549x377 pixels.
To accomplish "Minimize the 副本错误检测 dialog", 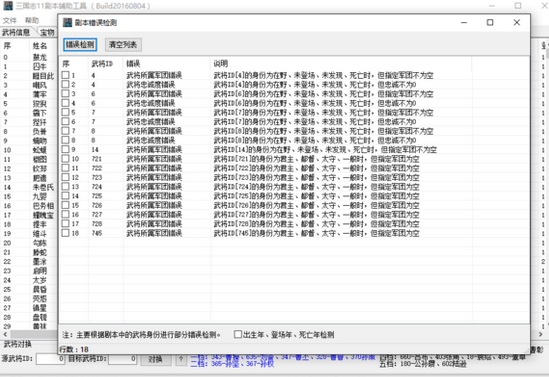I will click(x=464, y=22).
